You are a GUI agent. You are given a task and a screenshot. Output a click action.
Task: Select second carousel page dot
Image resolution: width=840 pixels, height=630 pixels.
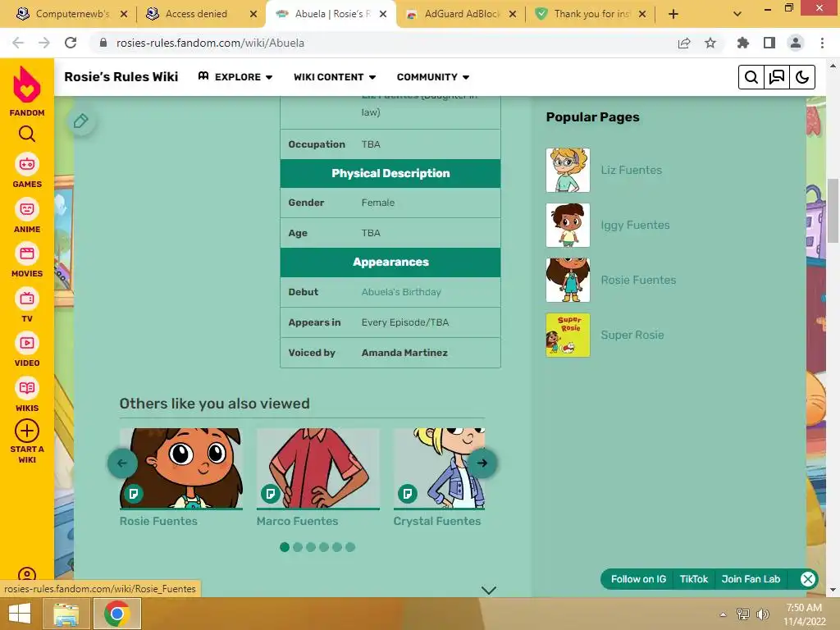(x=298, y=547)
